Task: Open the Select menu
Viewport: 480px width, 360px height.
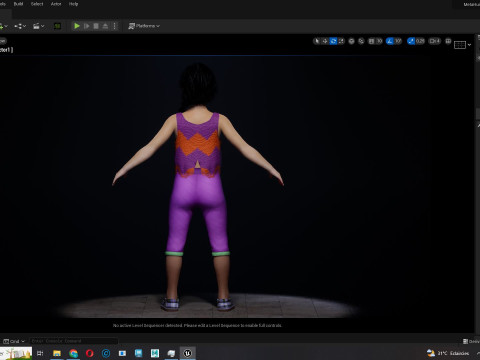Action: [37, 4]
